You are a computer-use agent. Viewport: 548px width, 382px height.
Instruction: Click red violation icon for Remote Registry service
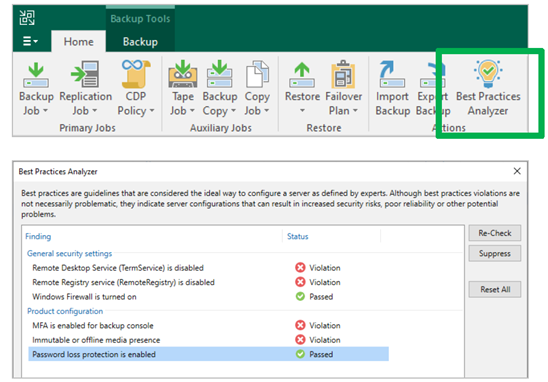300,282
